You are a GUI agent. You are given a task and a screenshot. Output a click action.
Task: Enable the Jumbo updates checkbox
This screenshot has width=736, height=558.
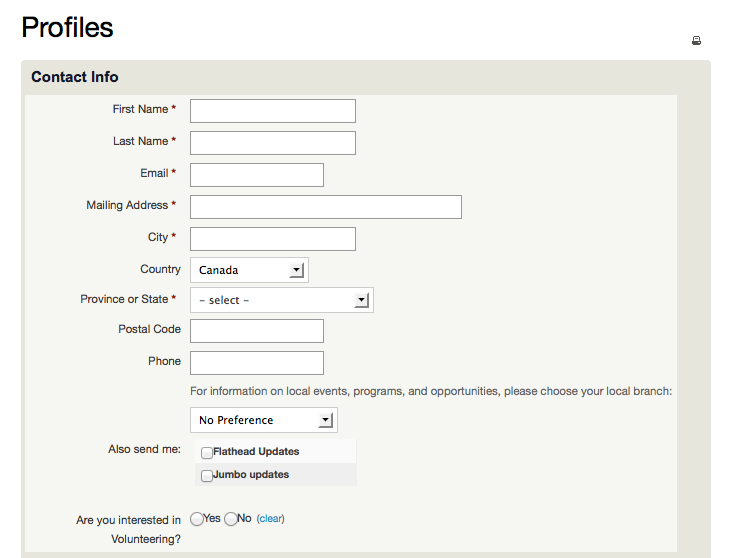click(207, 475)
